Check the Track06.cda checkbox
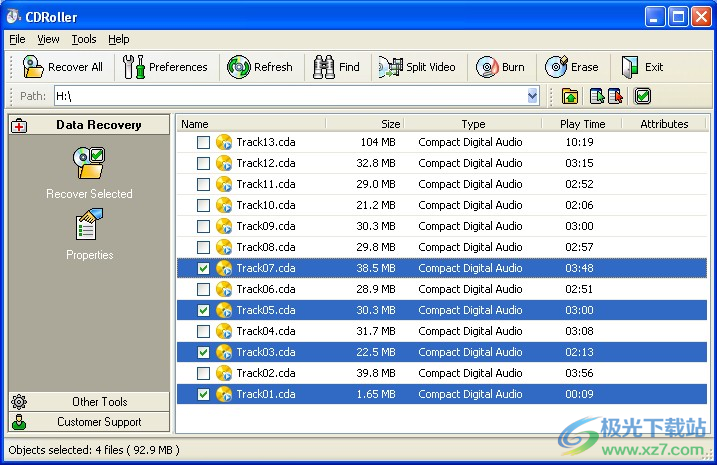The width and height of the screenshot is (717, 466). tap(203, 289)
